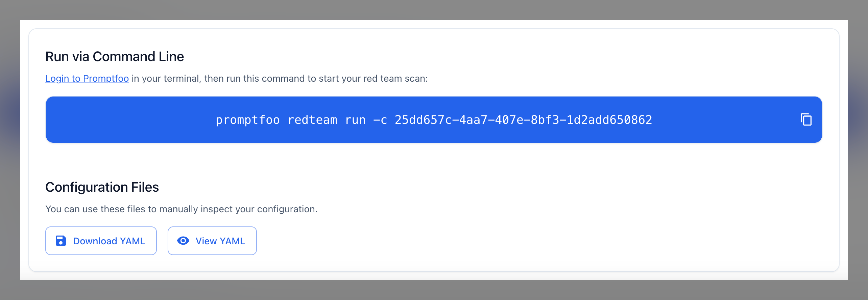Image resolution: width=868 pixels, height=300 pixels.
Task: Click the clipboard copy icon at the right
Action: [x=807, y=119]
